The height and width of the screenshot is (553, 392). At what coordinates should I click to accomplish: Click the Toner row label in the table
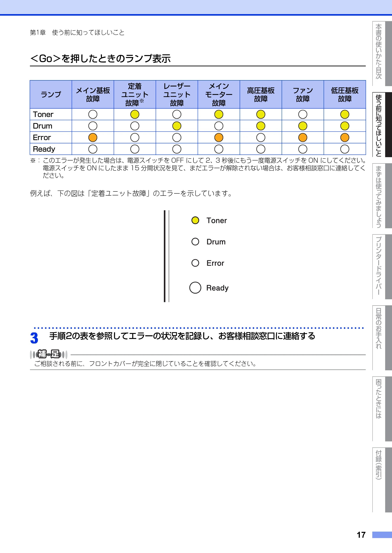43,114
